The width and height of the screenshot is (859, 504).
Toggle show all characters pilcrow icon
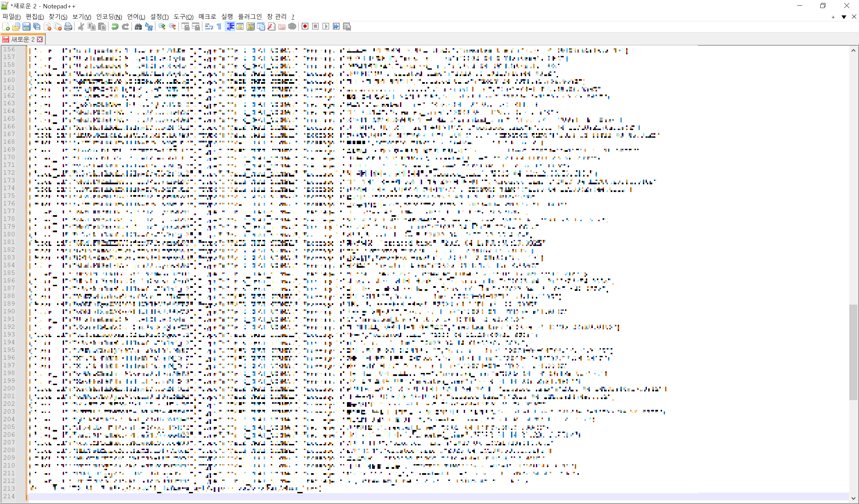[x=219, y=26]
